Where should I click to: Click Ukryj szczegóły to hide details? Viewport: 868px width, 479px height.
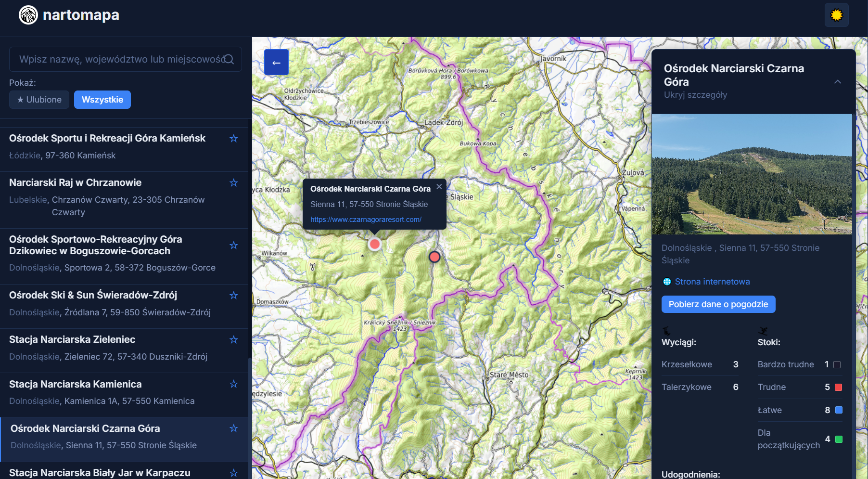695,95
